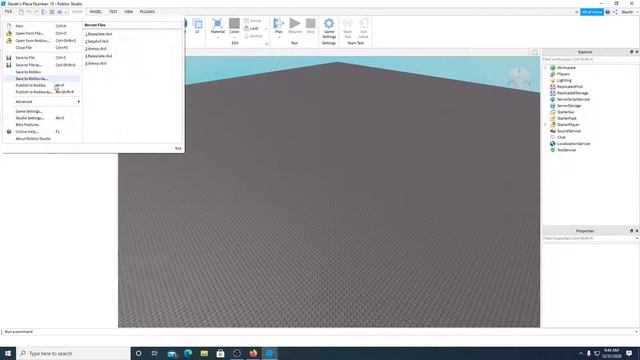Click the FILE menu tab
The image size is (640, 360).
tap(8, 12)
